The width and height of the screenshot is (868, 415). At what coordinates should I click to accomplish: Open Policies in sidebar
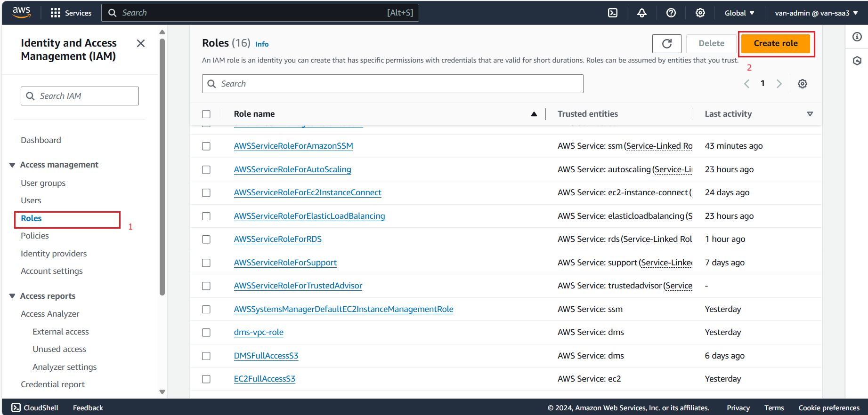click(x=35, y=236)
